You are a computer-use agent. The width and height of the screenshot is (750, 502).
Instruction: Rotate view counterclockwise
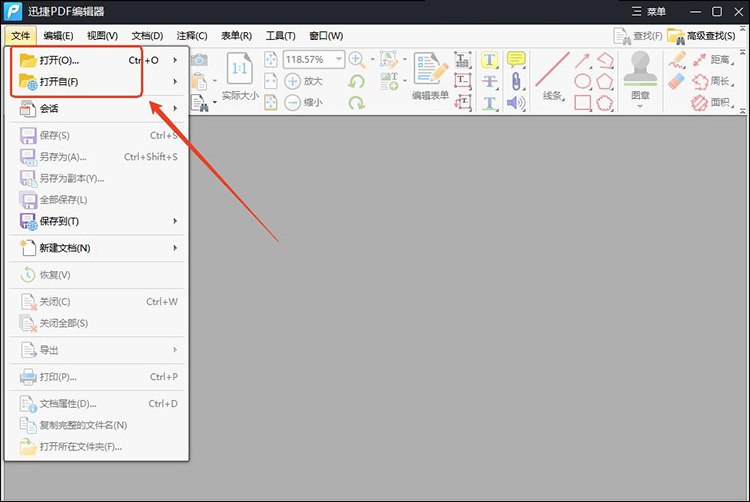point(356,81)
